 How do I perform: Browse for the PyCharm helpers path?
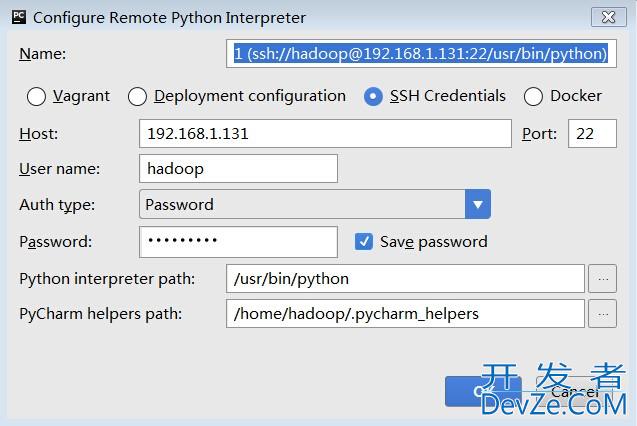602,314
